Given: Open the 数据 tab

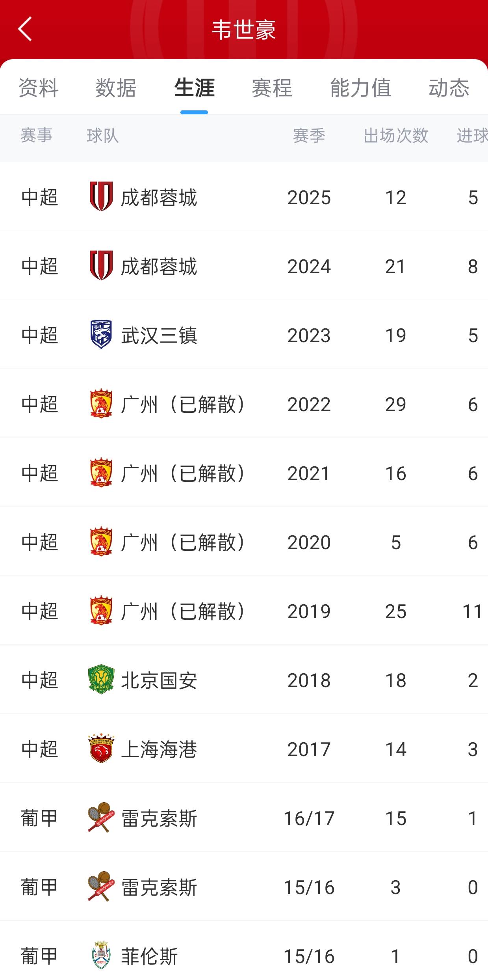Looking at the screenshot, I should pos(116,88).
